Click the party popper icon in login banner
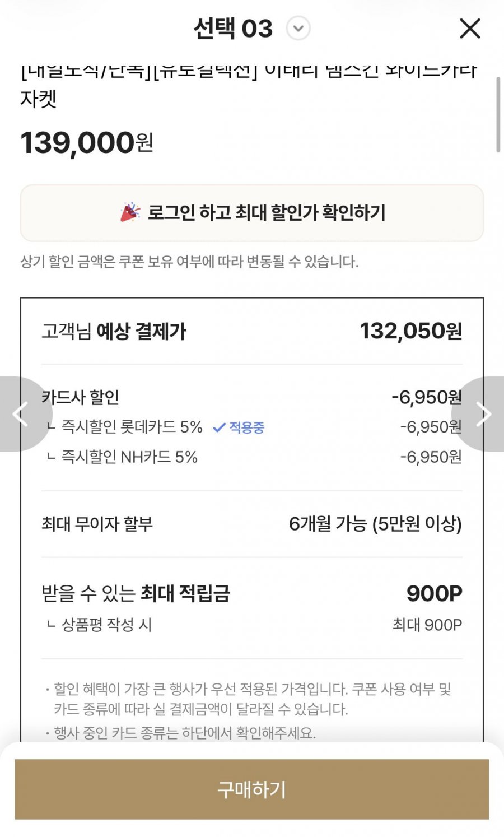The height and width of the screenshot is (837, 504). click(130, 212)
